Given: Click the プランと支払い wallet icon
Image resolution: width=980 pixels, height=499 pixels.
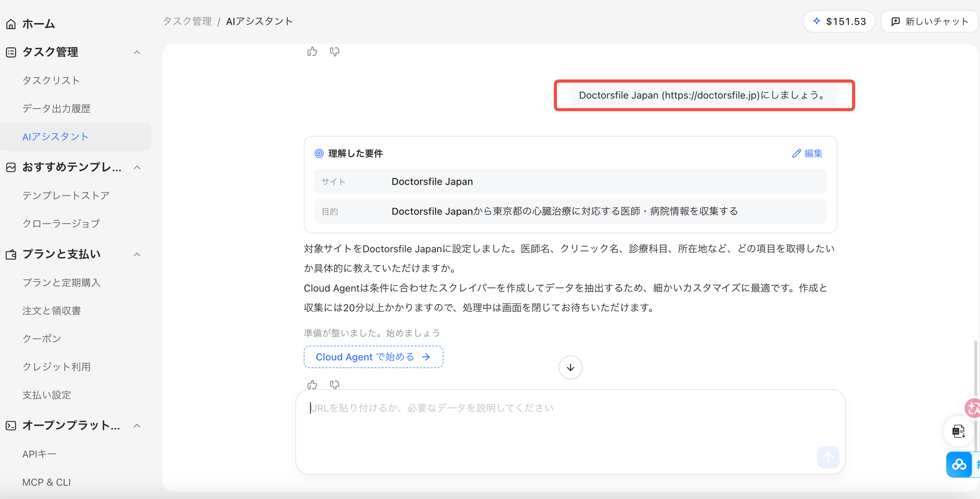Looking at the screenshot, I should point(11,254).
